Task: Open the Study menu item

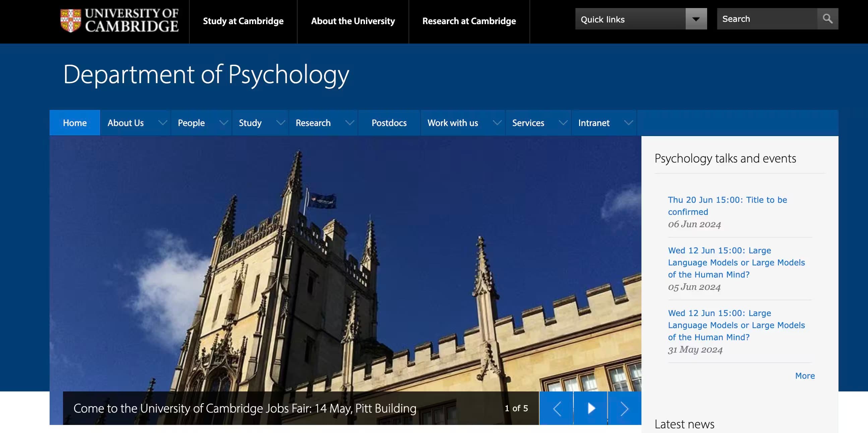Action: 250,123
